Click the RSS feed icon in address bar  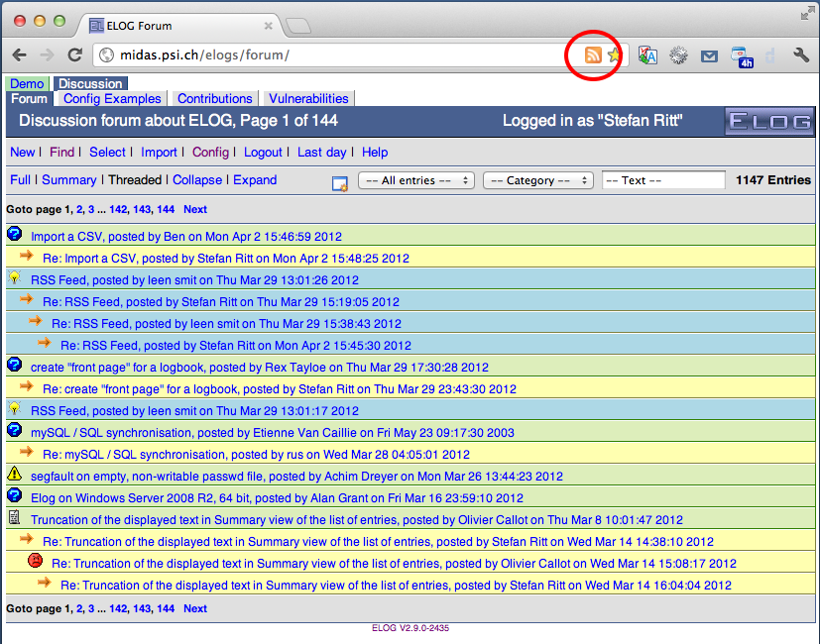[593, 54]
